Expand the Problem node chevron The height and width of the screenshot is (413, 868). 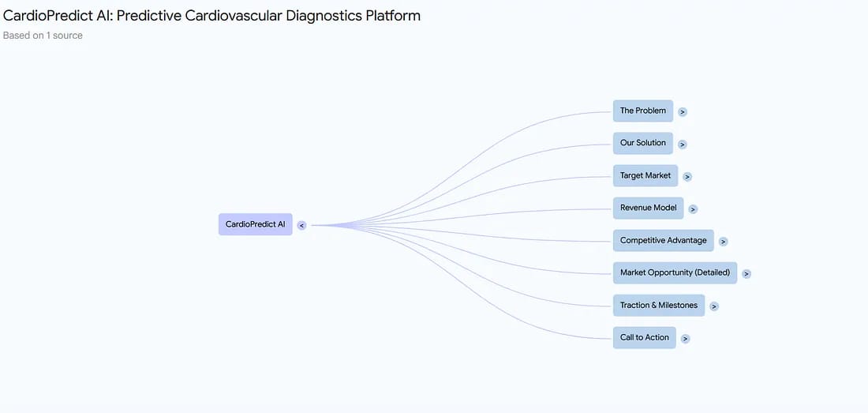[x=683, y=112]
